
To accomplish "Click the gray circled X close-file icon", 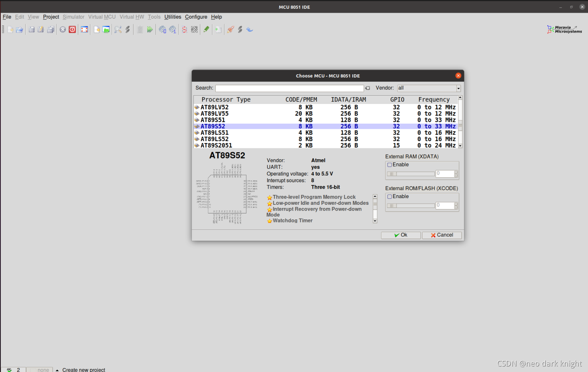I will point(63,30).
